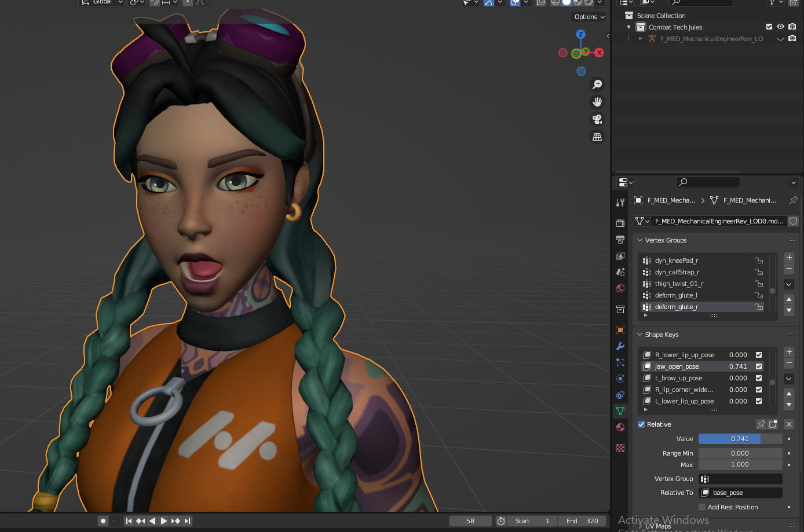
Task: Expand the UV Maps panel
Action: click(640, 526)
